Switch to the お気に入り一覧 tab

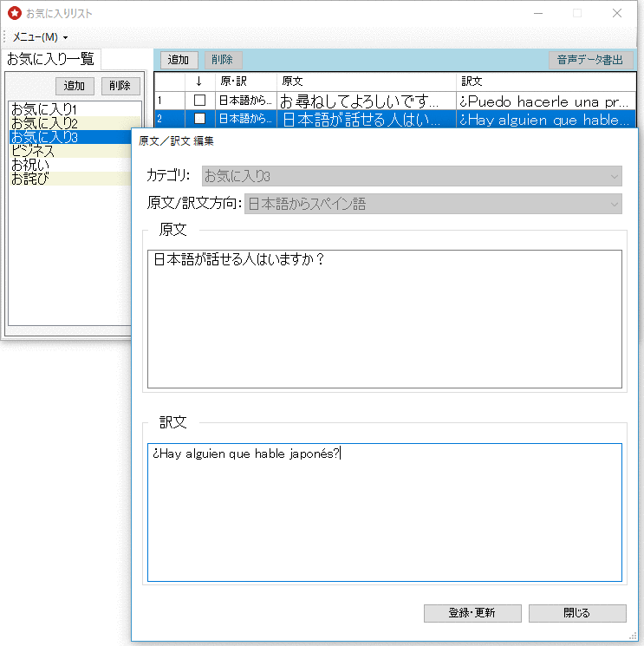pos(50,59)
